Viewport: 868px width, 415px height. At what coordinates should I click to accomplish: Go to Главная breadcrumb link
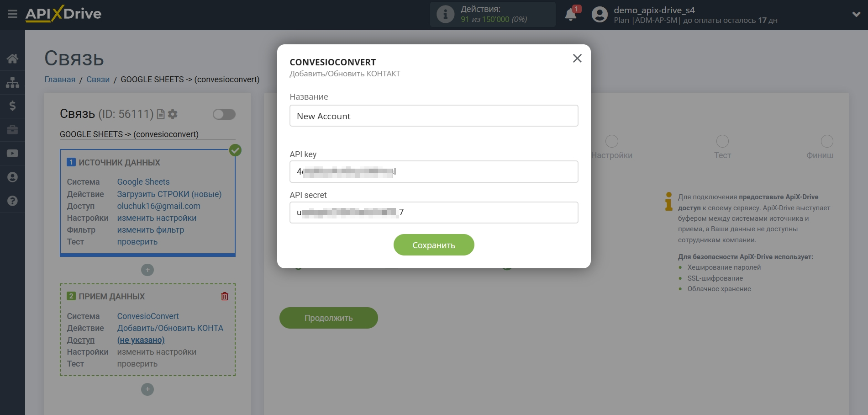click(x=60, y=80)
